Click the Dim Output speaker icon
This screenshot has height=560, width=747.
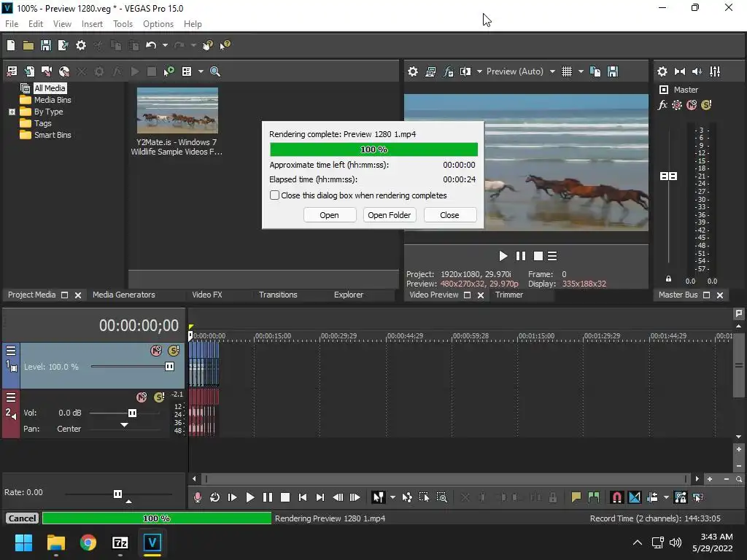click(697, 71)
